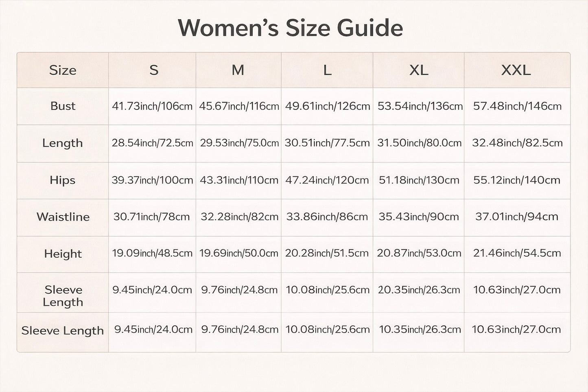Click the 30.51inch/77.5cm length cell
This screenshot has width=588, height=392.
click(327, 143)
